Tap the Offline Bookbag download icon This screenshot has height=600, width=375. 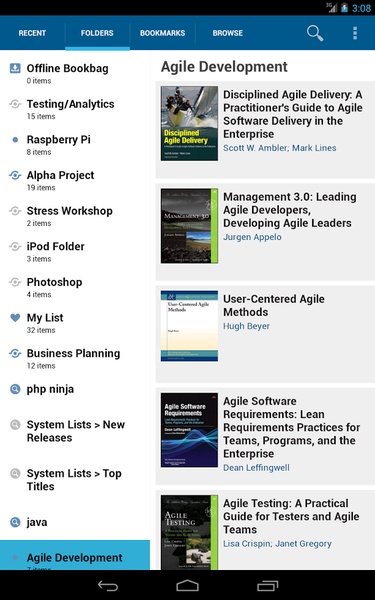pos(15,68)
